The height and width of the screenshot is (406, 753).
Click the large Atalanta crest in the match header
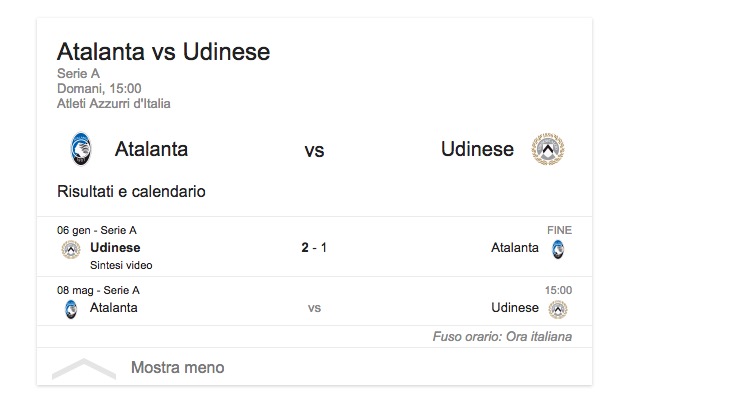coord(80,150)
